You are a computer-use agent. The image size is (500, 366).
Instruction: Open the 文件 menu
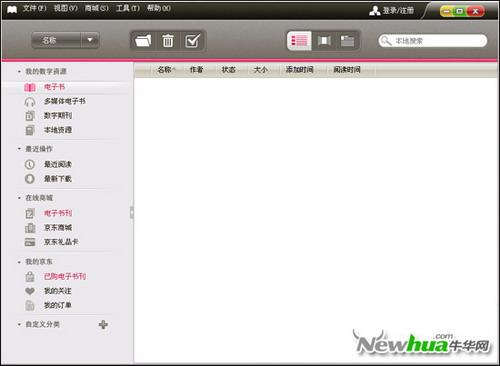(x=34, y=8)
